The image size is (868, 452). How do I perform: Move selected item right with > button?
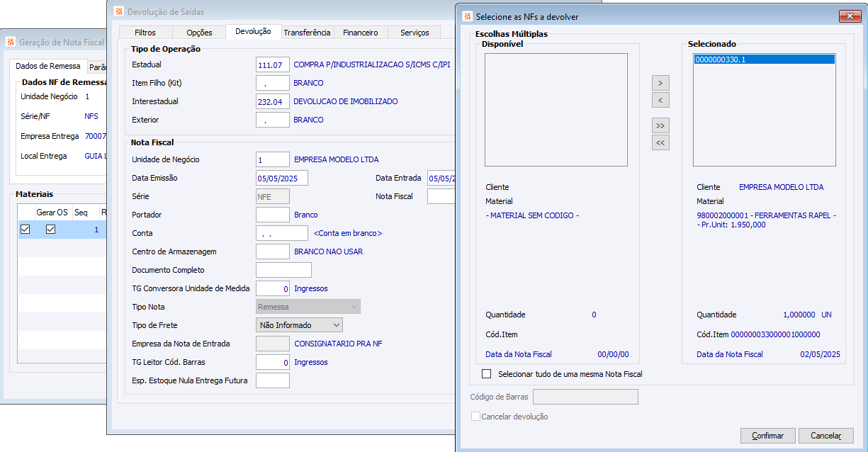(x=660, y=83)
